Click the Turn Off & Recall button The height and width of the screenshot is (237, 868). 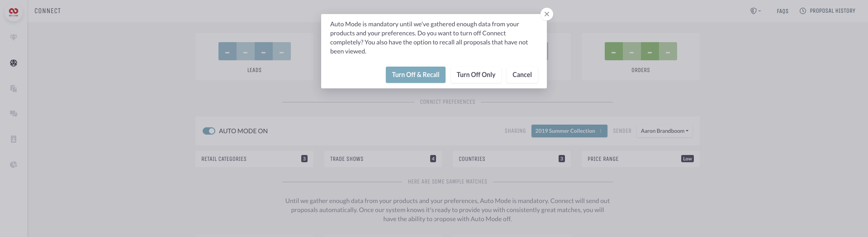tap(416, 75)
